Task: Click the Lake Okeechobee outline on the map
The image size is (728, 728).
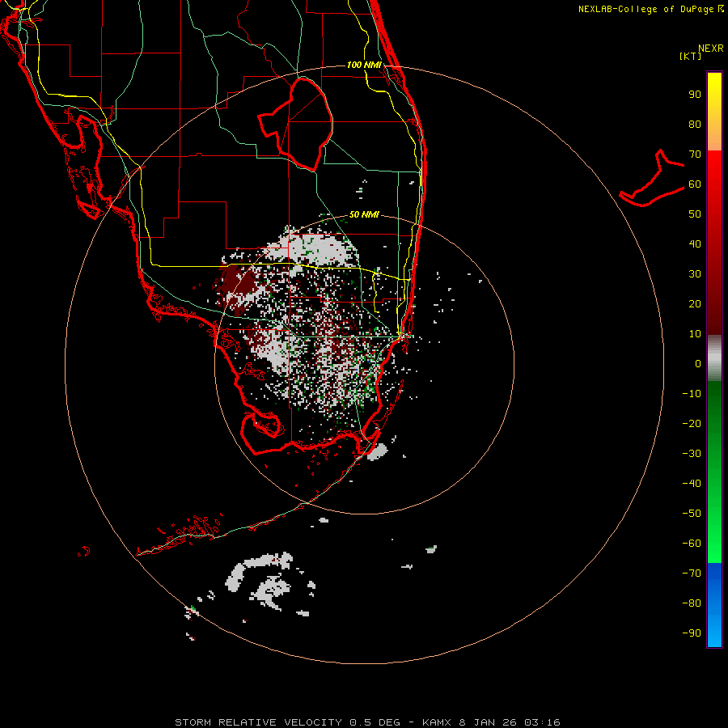Action: point(295,125)
